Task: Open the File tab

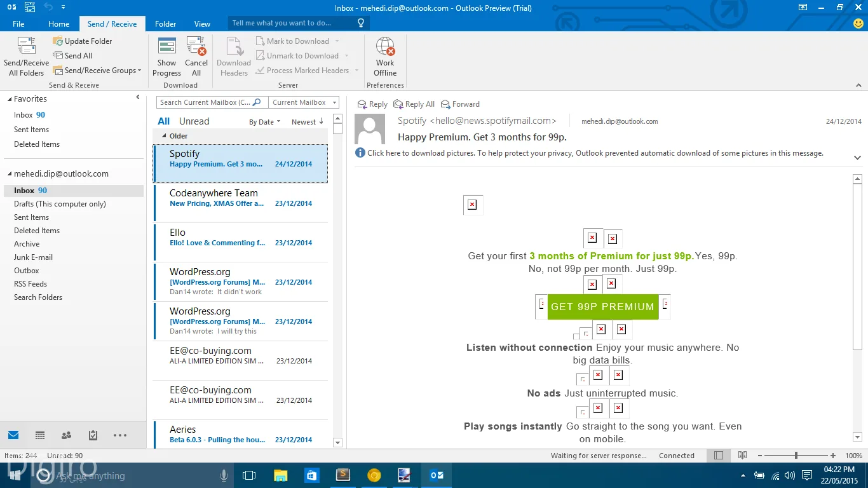Action: pyautogui.click(x=18, y=24)
